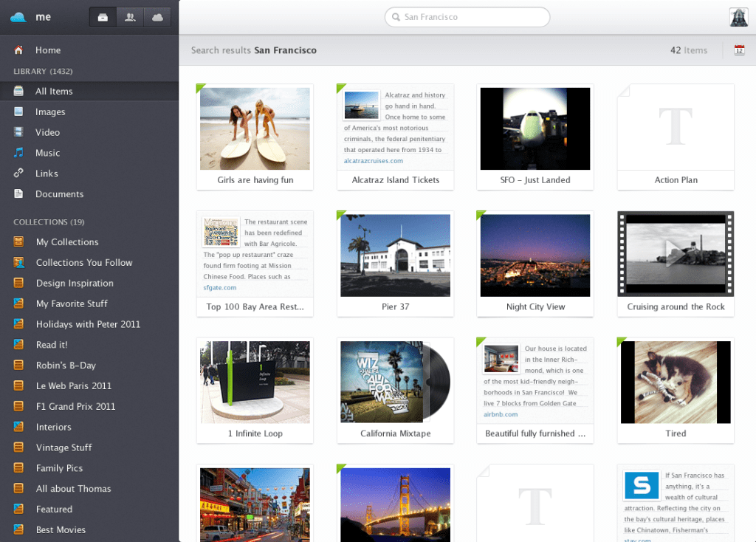Switch to the shared people view toggle
Screen dimensions: 756x542
point(130,17)
